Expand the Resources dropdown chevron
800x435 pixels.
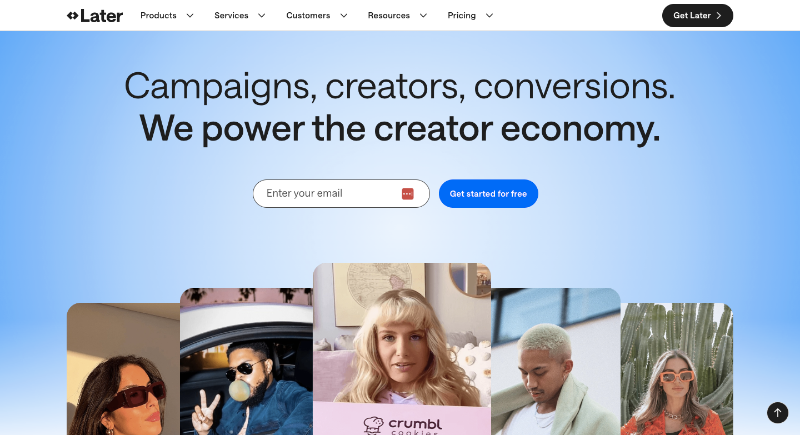point(423,15)
